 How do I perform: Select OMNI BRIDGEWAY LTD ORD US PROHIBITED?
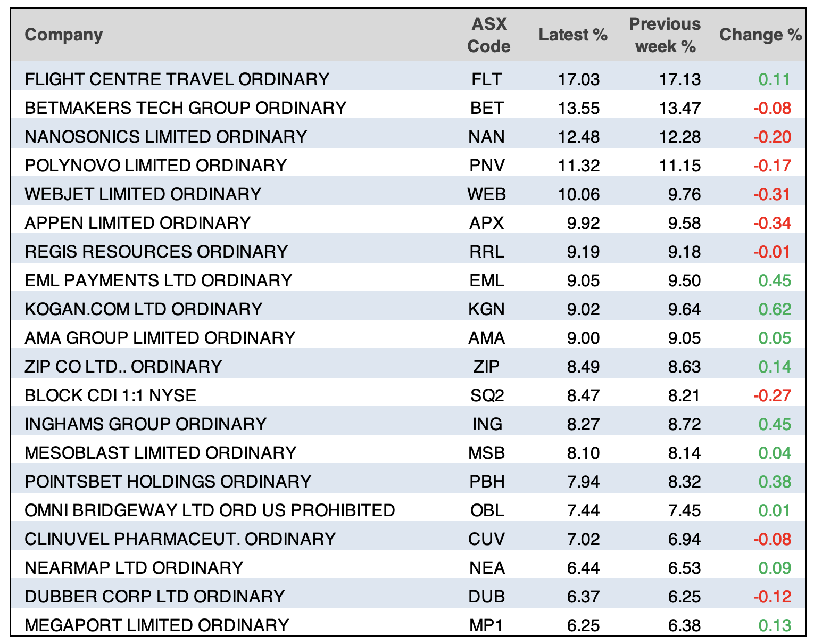click(x=210, y=510)
